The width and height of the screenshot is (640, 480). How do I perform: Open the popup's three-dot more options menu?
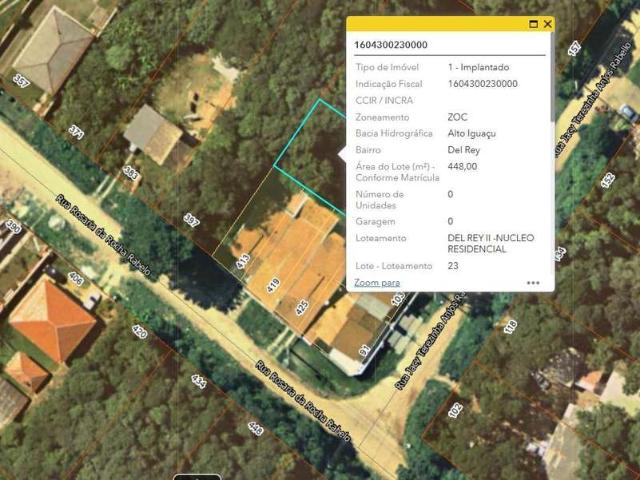pyautogui.click(x=533, y=283)
